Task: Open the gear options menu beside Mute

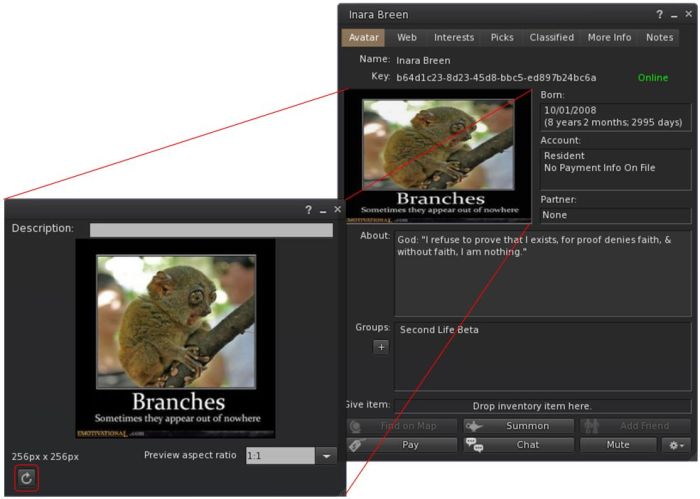Action: click(x=676, y=445)
